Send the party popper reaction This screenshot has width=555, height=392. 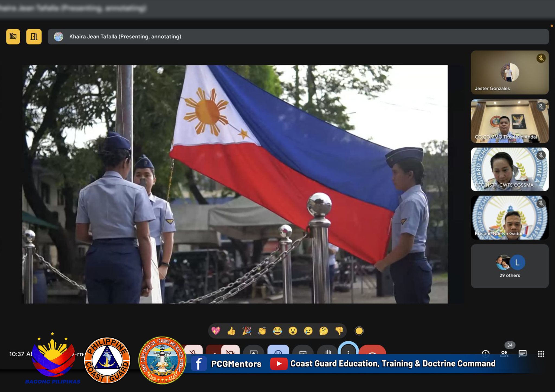point(247,331)
